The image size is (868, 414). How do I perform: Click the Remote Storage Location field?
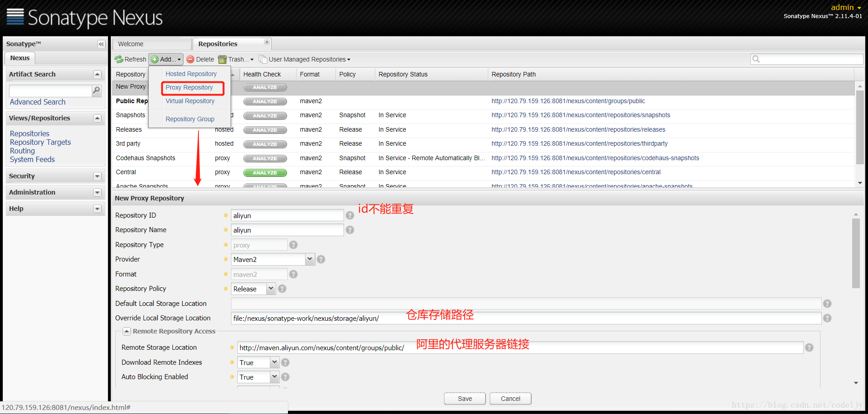pyautogui.click(x=520, y=347)
